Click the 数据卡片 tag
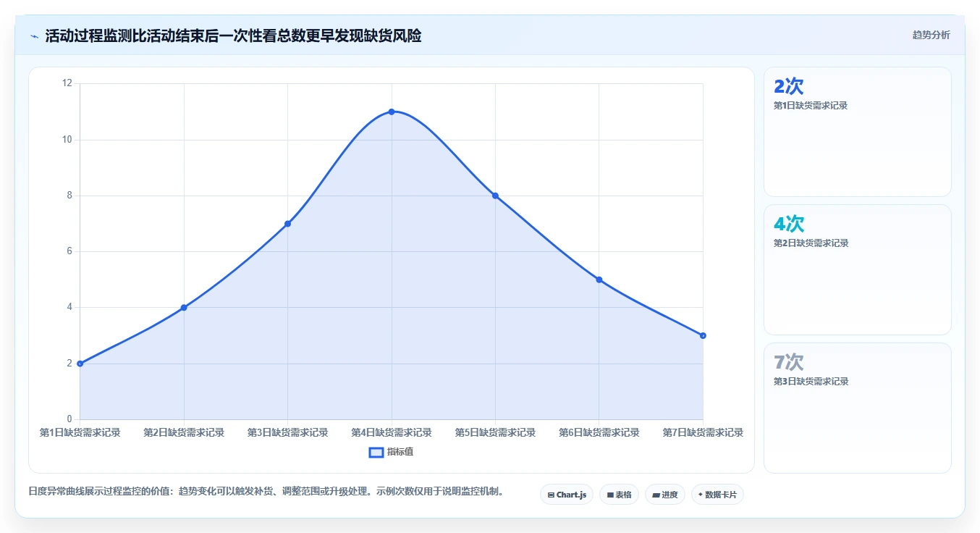 (717, 495)
